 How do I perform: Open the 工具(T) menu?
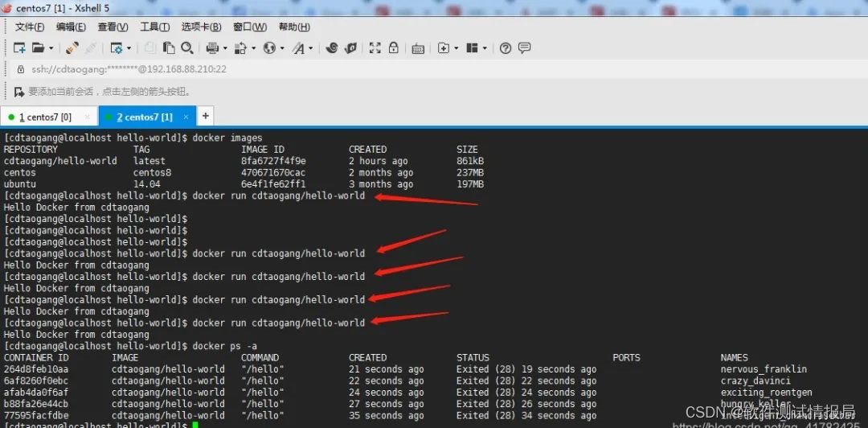[154, 27]
